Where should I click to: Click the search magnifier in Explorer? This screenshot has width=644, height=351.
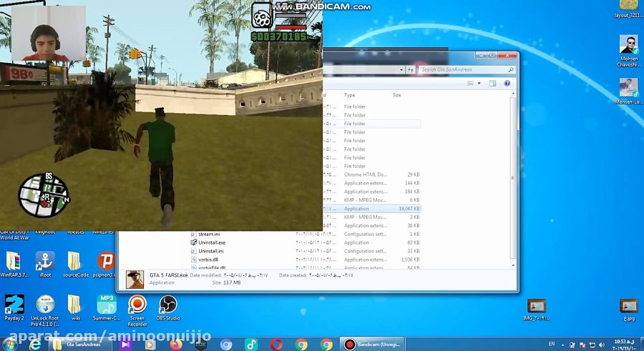point(510,70)
